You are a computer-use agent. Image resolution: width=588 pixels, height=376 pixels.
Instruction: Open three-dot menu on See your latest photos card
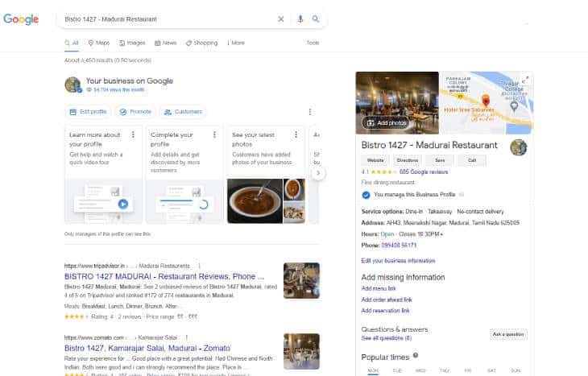tap(296, 134)
